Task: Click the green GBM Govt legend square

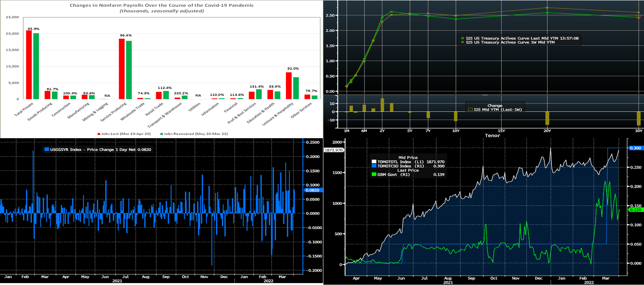Action: tap(374, 174)
